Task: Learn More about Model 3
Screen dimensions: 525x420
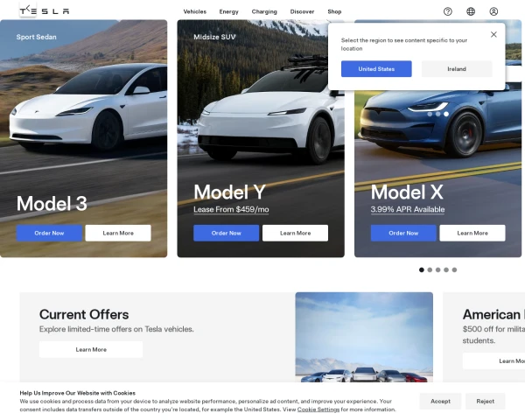Action: [118, 233]
